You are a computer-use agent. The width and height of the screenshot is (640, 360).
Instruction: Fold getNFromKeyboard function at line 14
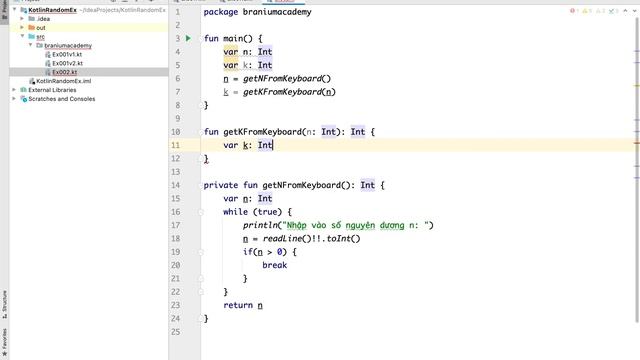point(201,185)
